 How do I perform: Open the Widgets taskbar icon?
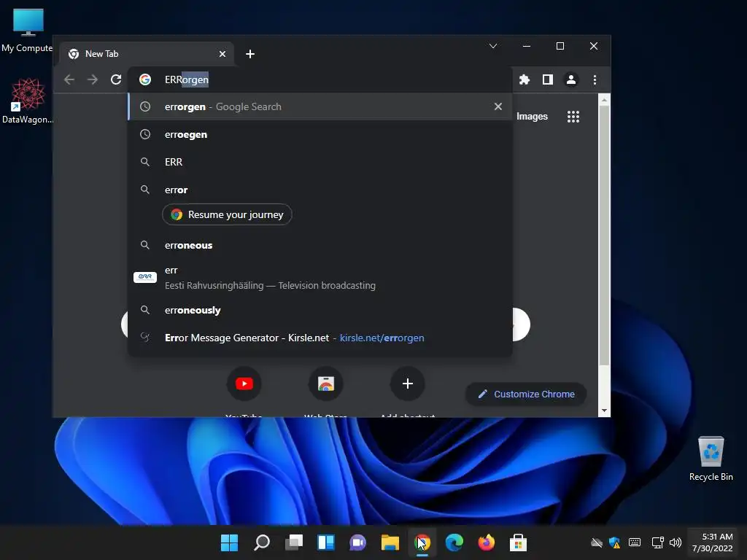[x=326, y=542]
